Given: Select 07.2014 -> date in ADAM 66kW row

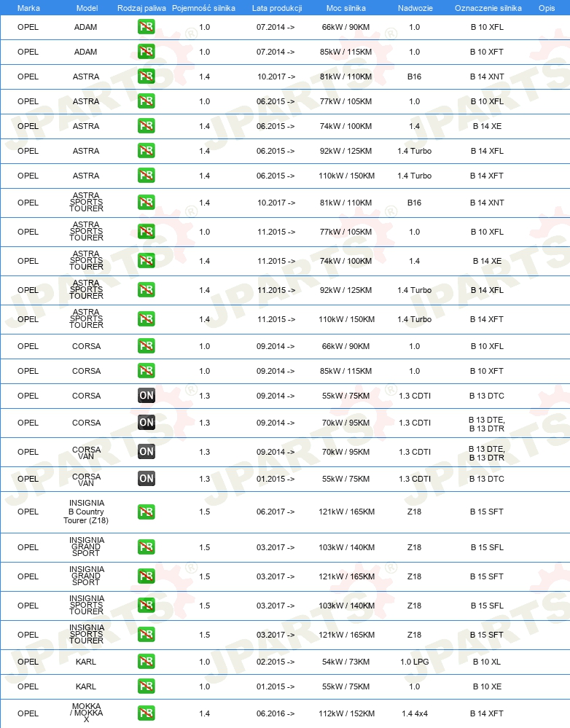Looking at the screenshot, I should (x=276, y=27).
